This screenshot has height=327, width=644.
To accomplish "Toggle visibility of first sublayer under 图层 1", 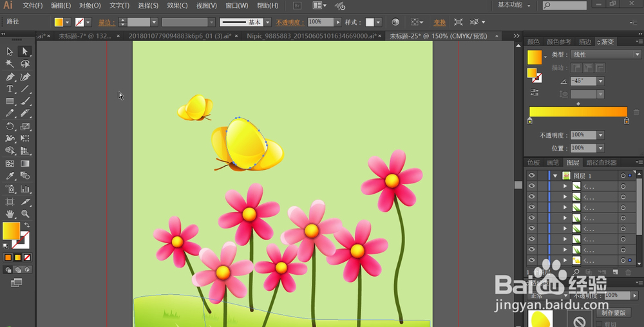I will 532,186.
